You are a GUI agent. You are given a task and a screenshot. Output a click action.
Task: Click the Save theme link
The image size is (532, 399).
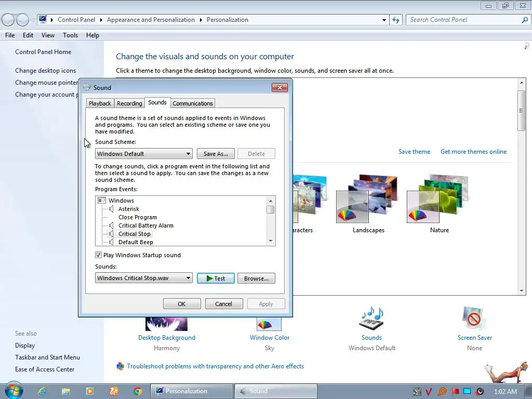click(414, 152)
